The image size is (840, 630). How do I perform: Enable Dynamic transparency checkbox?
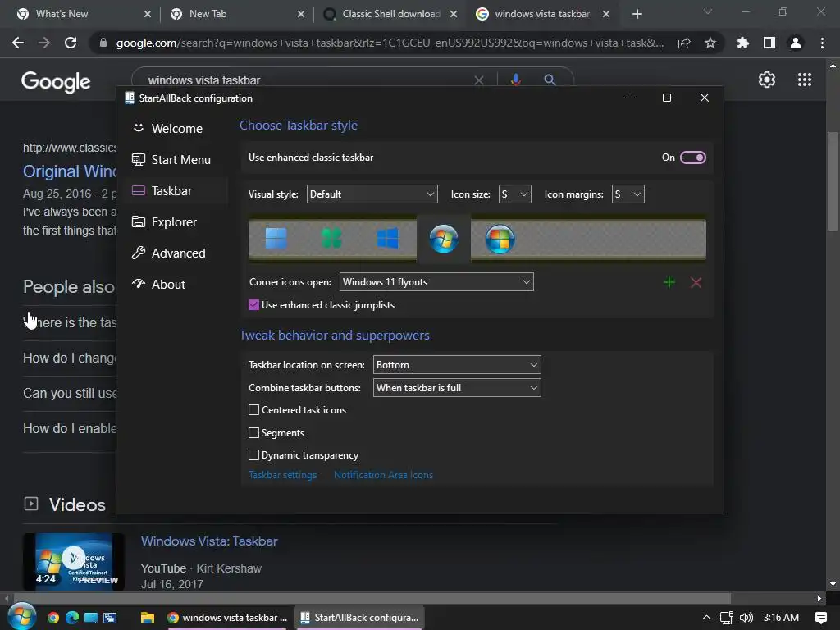(254, 455)
